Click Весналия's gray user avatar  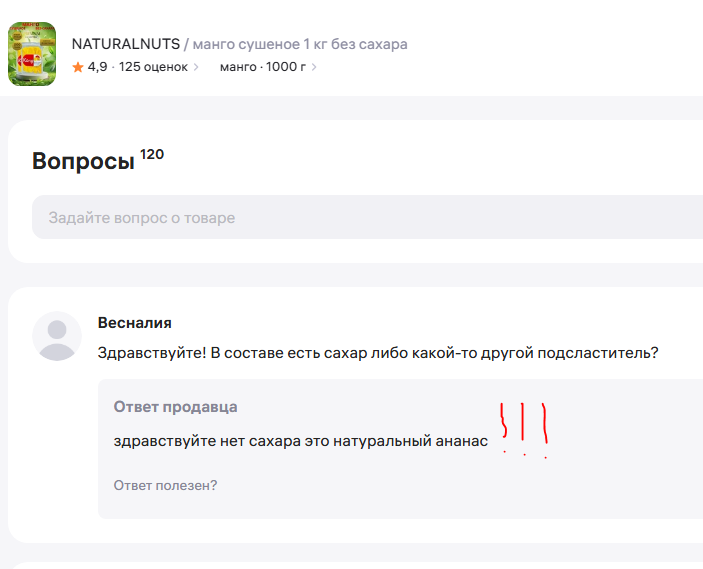click(57, 335)
